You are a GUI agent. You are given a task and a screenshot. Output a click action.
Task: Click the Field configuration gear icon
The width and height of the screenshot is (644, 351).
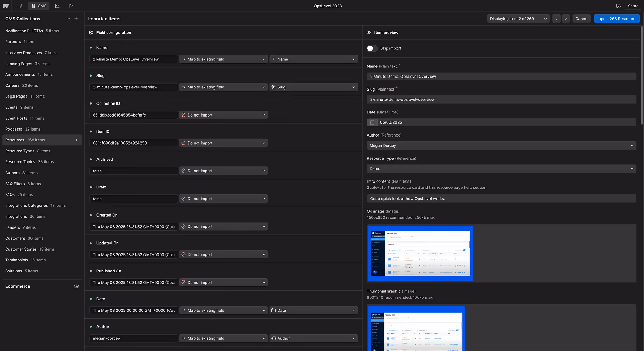pos(91,32)
